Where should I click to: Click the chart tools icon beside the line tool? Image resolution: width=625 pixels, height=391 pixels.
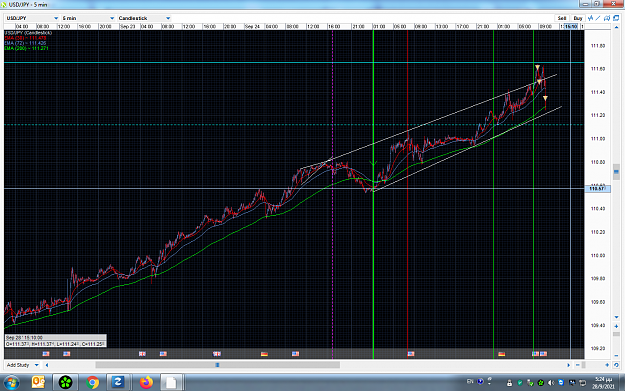tap(607, 18)
